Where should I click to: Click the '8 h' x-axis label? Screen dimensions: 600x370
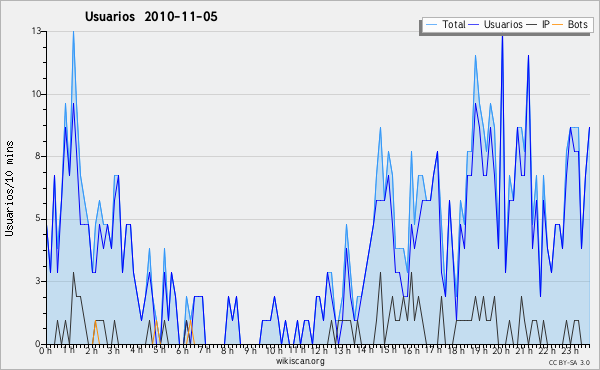(x=227, y=350)
